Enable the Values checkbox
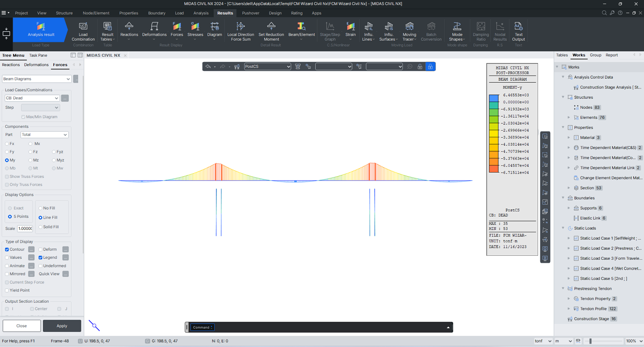The height and width of the screenshot is (347, 644). (7, 258)
